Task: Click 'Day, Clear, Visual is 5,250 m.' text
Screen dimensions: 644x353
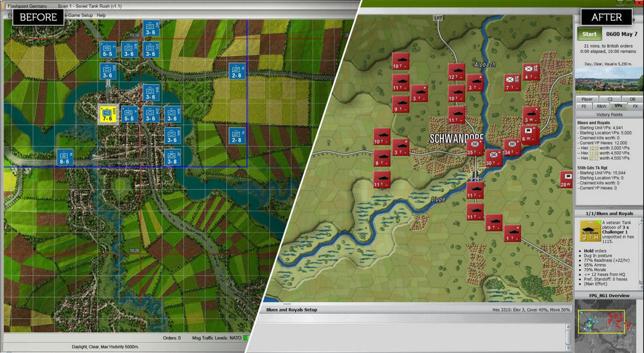Action: [x=609, y=64]
